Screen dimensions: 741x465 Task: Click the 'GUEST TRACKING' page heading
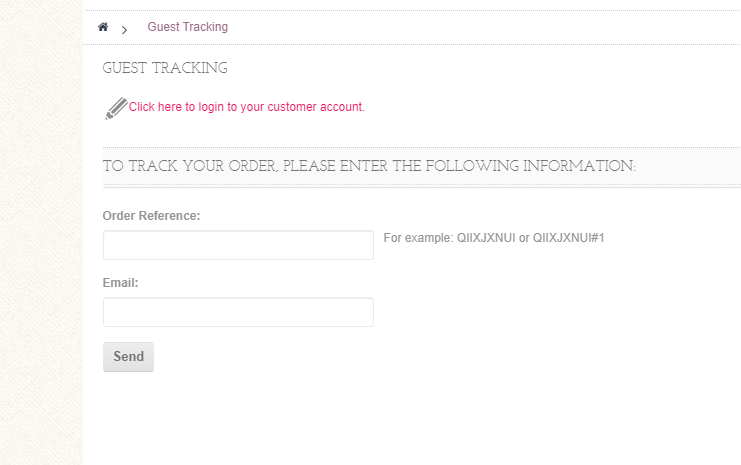[x=165, y=69]
